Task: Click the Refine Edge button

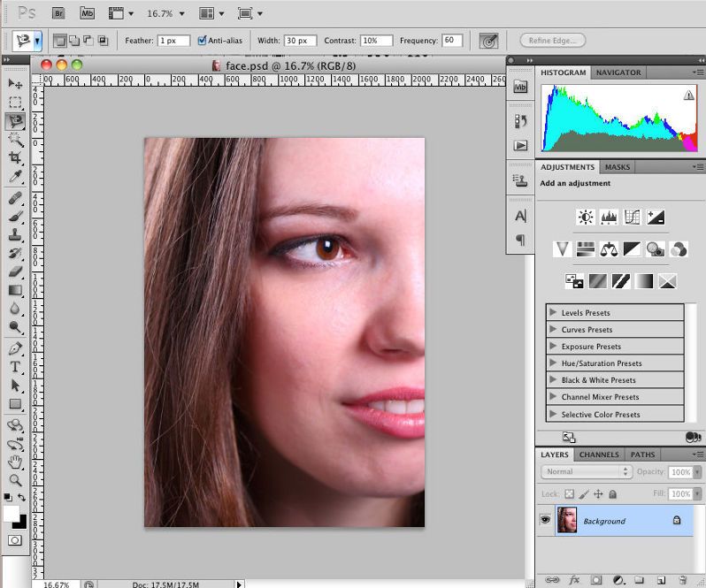Action: 553,41
